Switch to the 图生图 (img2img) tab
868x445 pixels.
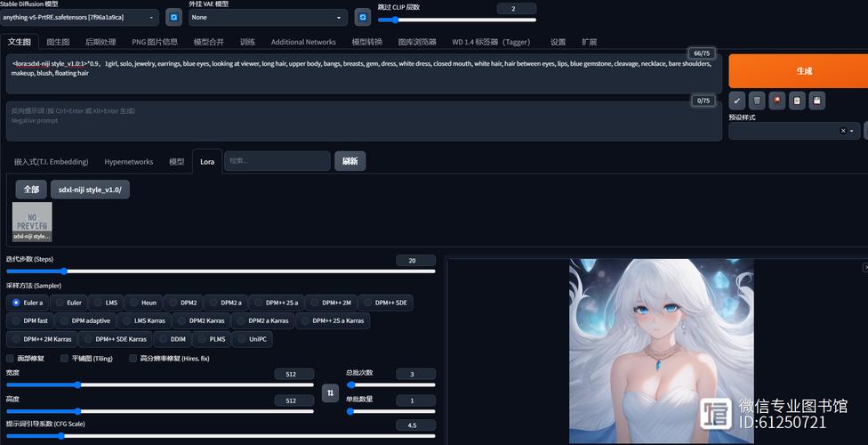pyautogui.click(x=58, y=42)
